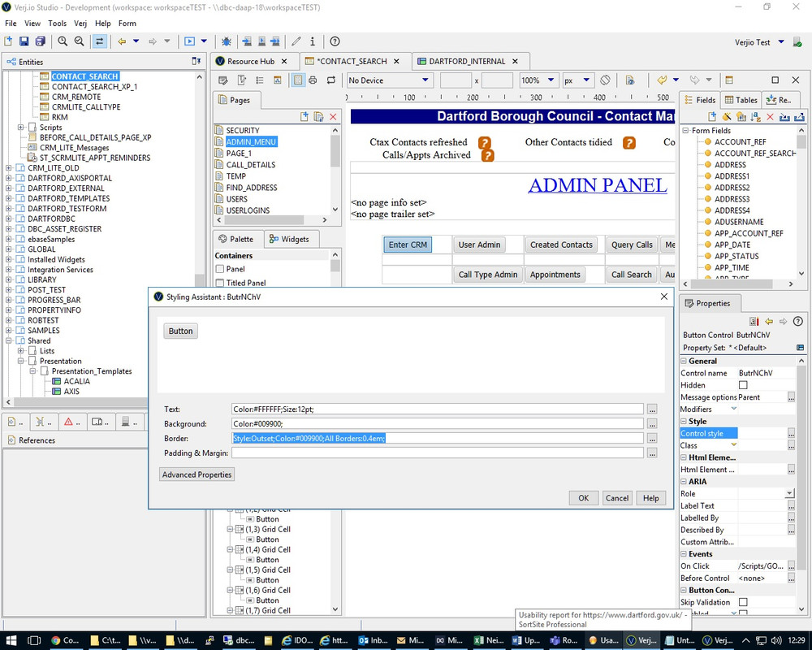Open the Border style ellipsis button

(652, 439)
